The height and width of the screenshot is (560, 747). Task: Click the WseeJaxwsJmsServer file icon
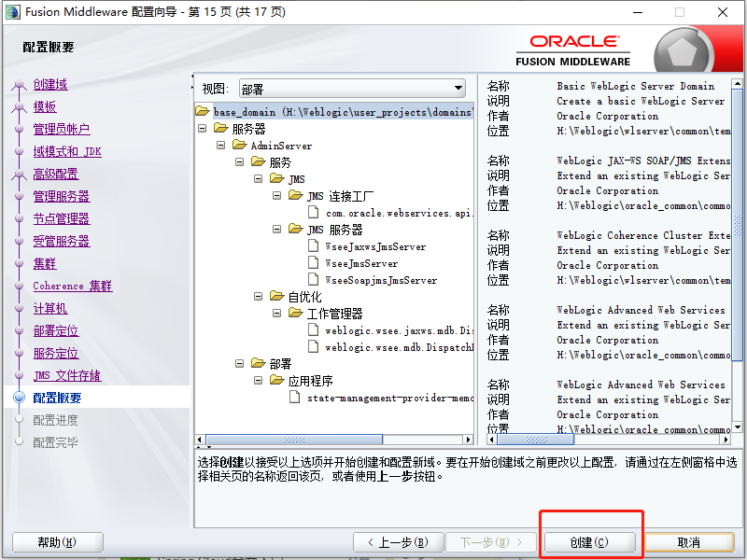(314, 245)
